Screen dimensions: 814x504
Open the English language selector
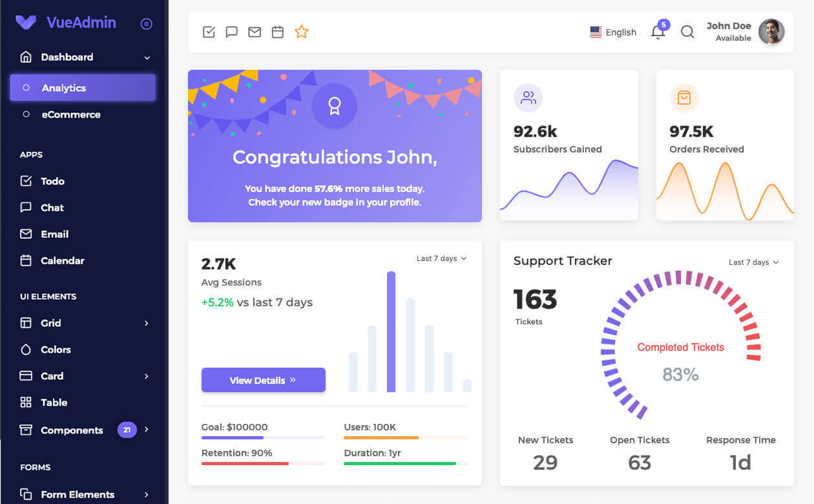click(x=613, y=32)
